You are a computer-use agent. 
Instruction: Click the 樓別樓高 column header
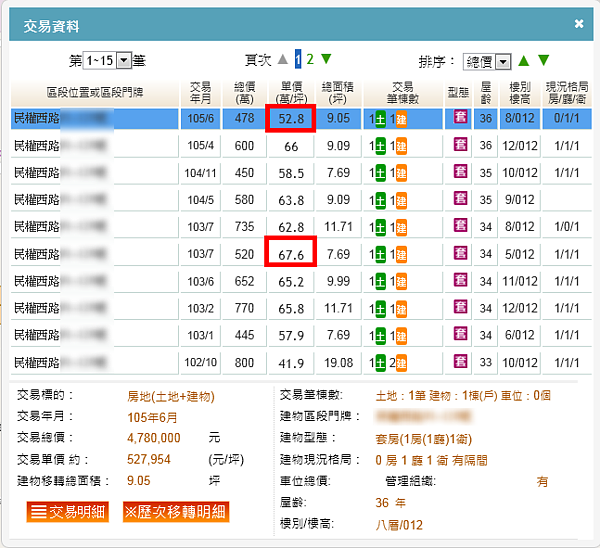pos(520,93)
